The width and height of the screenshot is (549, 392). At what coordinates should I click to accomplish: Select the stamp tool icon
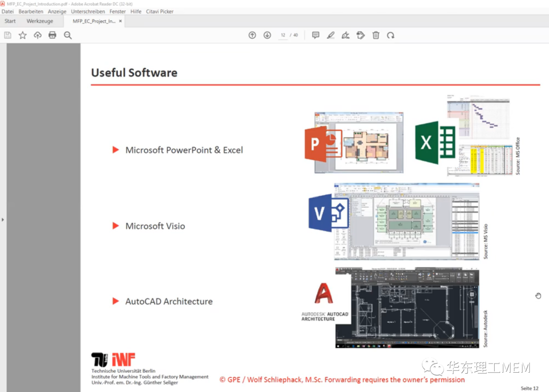(360, 35)
